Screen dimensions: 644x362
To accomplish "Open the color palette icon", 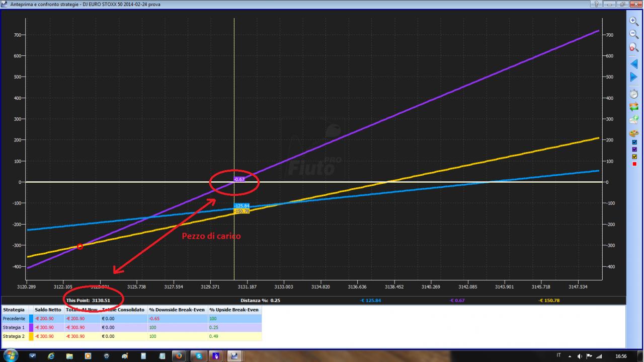I will tap(634, 133).
